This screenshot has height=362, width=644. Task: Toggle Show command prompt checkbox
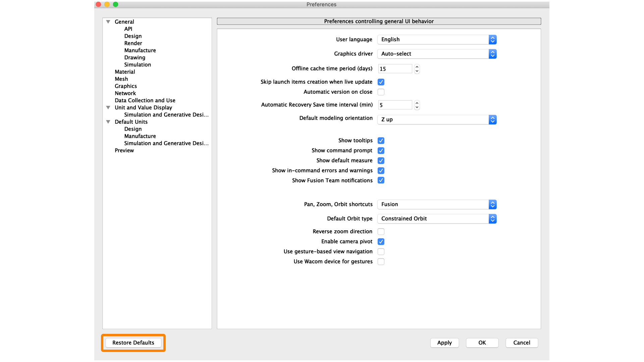pos(381,150)
